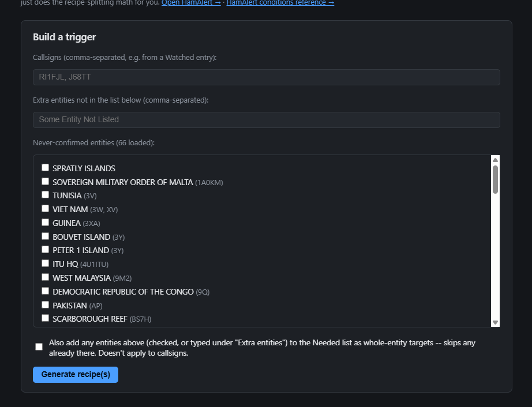Click the 'SPRATLY ISLANDS' label text
This screenshot has width=532, height=407.
[x=84, y=168]
